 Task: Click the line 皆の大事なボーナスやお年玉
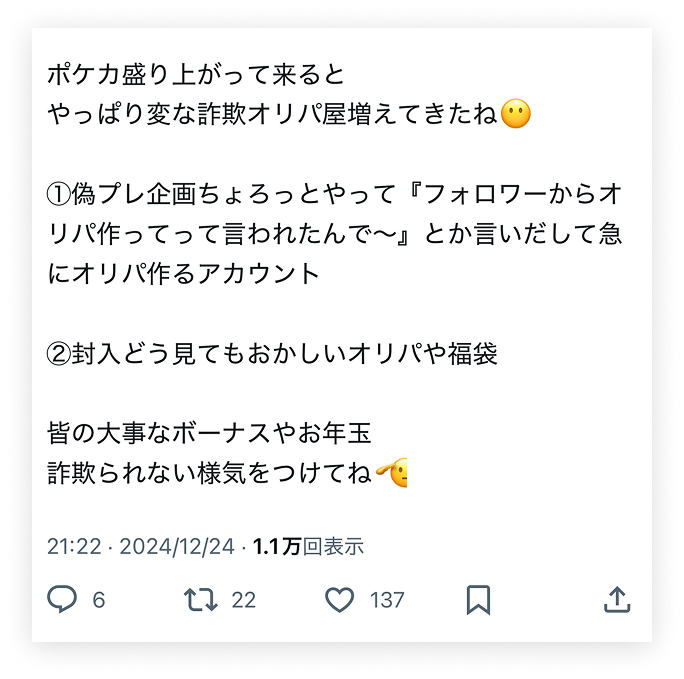pyautogui.click(x=209, y=433)
